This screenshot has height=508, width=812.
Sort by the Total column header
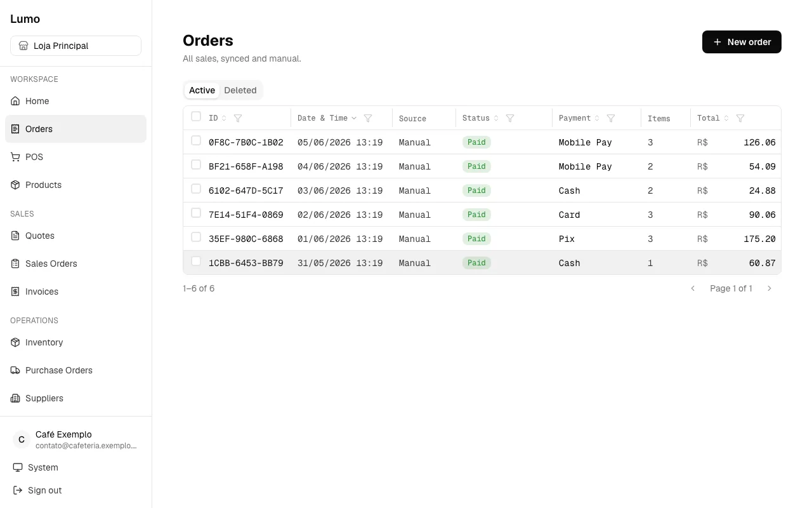coord(713,118)
